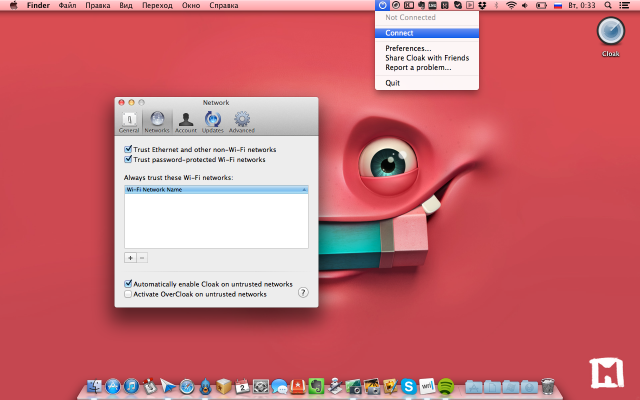Add a trusted Wi-Fi network with plus button
This screenshot has width=640, height=400.
point(130,257)
